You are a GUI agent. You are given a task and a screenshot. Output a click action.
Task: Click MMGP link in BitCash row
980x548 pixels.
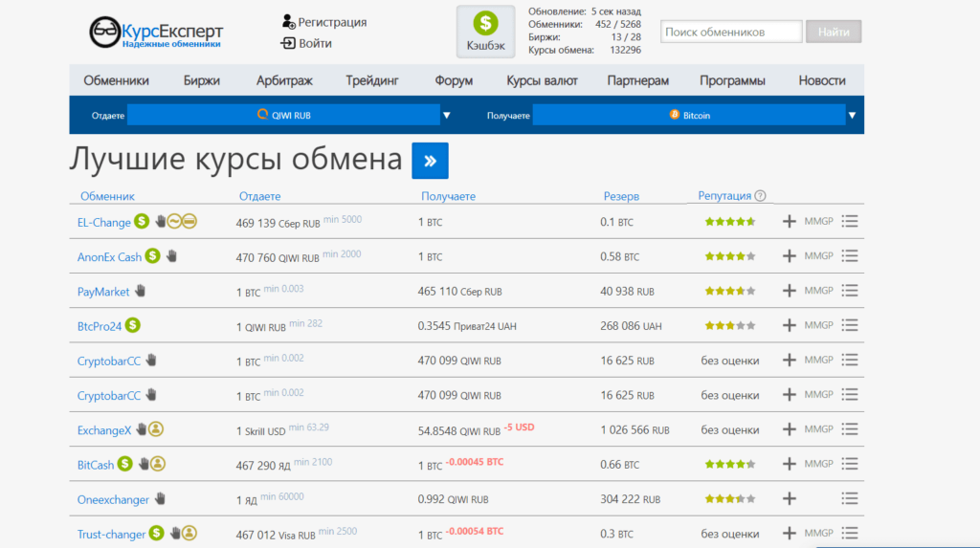[819, 464]
